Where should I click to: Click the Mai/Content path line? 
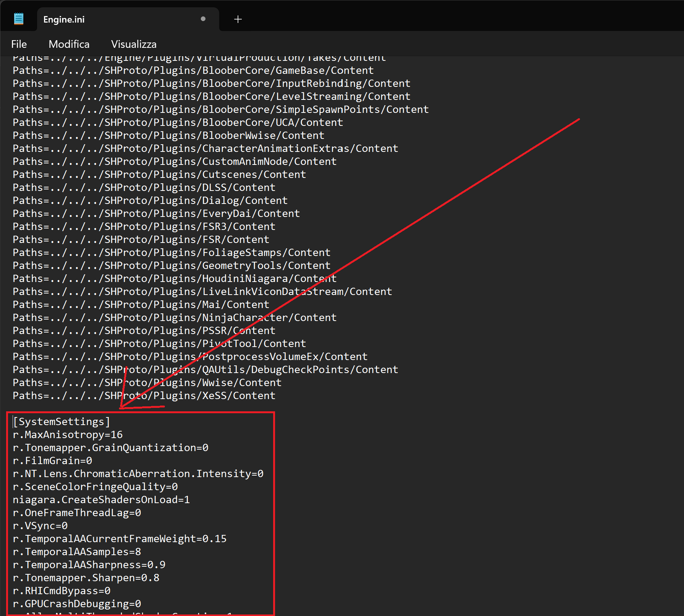tap(141, 305)
